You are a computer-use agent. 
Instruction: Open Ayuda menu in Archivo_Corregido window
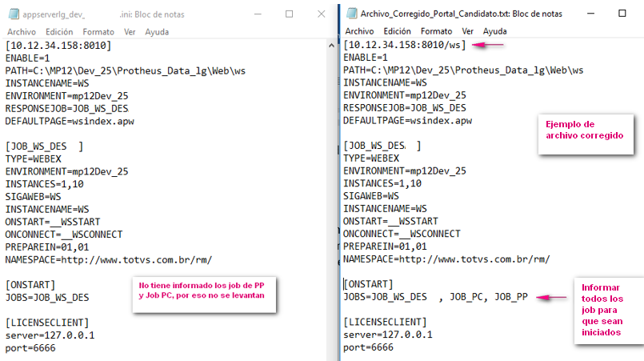[x=494, y=31]
